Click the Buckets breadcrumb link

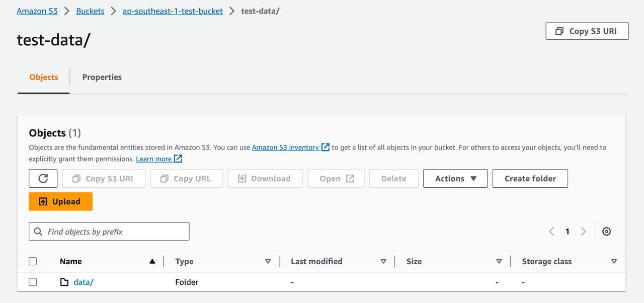(90, 11)
